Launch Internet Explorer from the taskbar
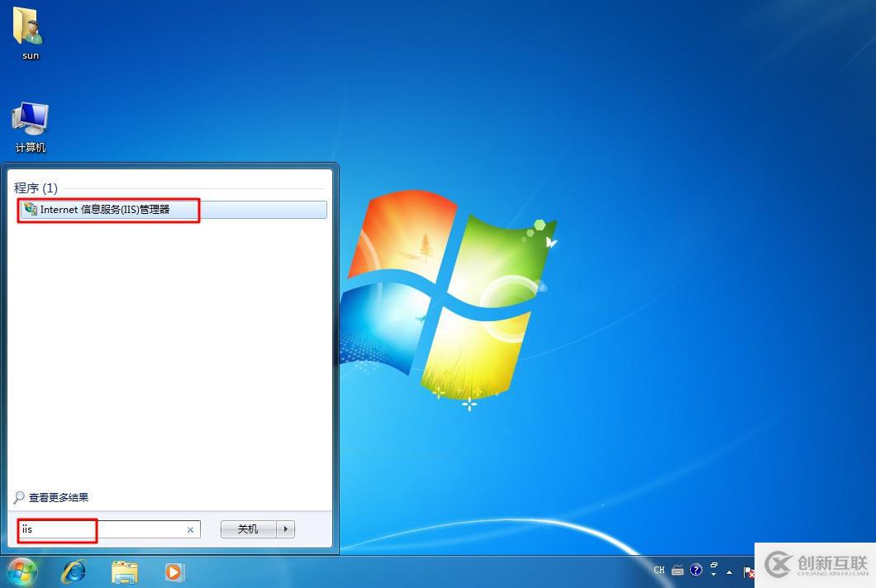This screenshot has height=588, width=876. [74, 571]
